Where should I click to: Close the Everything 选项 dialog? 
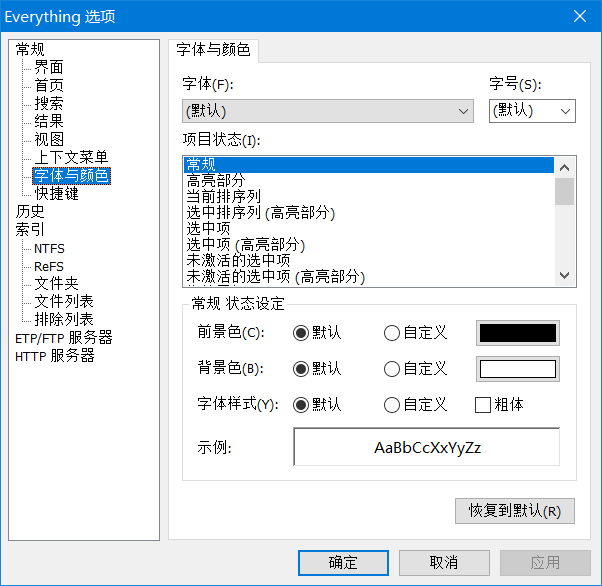pyautogui.click(x=580, y=16)
